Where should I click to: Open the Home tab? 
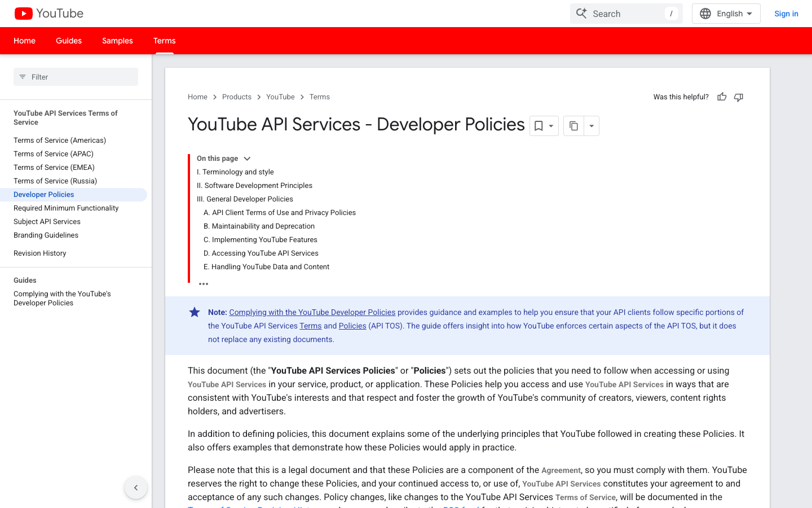pos(25,41)
